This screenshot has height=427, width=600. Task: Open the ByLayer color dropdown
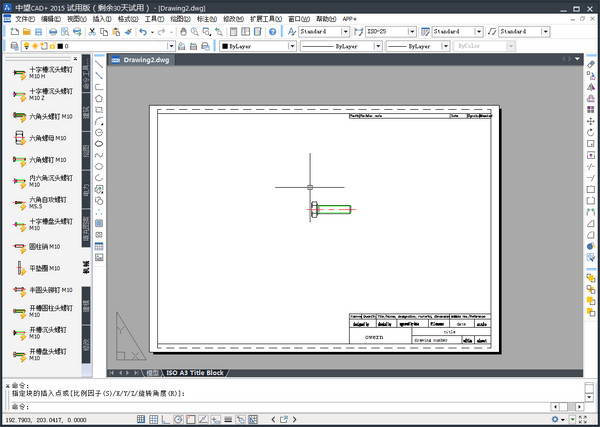(x=292, y=46)
